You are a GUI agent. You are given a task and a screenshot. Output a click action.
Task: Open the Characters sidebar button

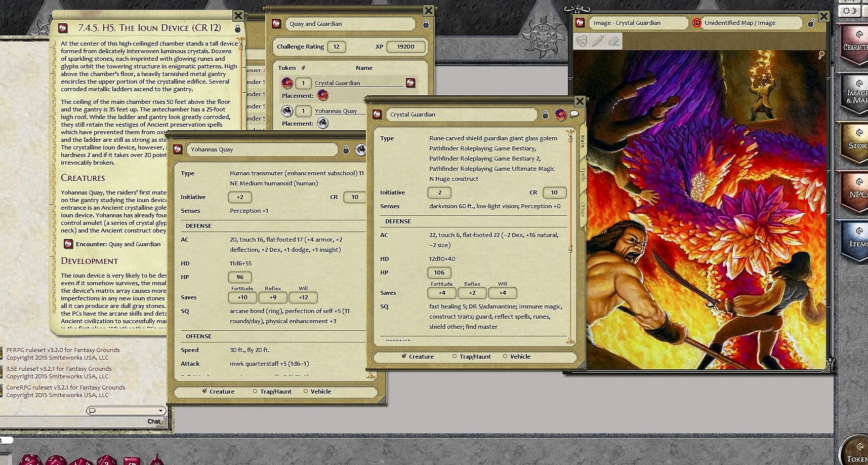click(x=854, y=46)
